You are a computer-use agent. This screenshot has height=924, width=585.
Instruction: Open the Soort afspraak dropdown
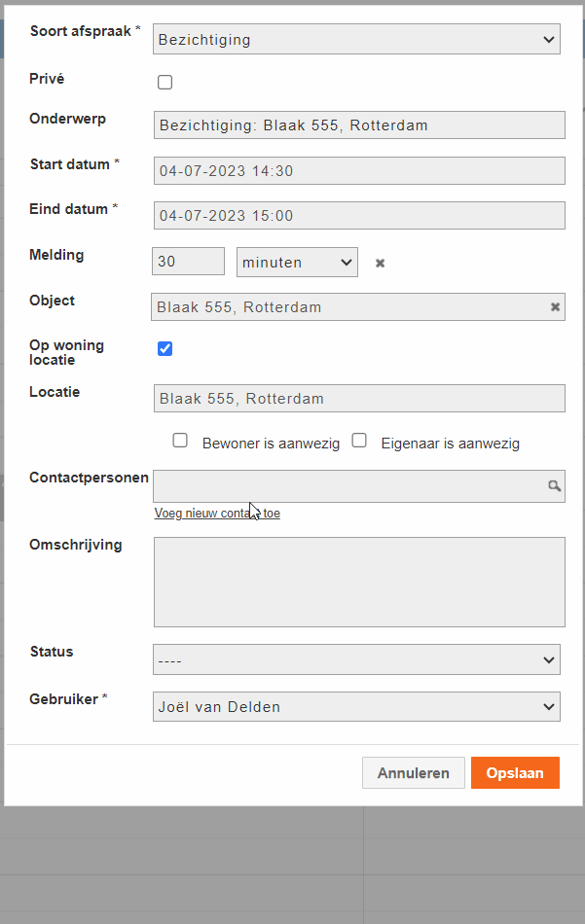coord(356,40)
